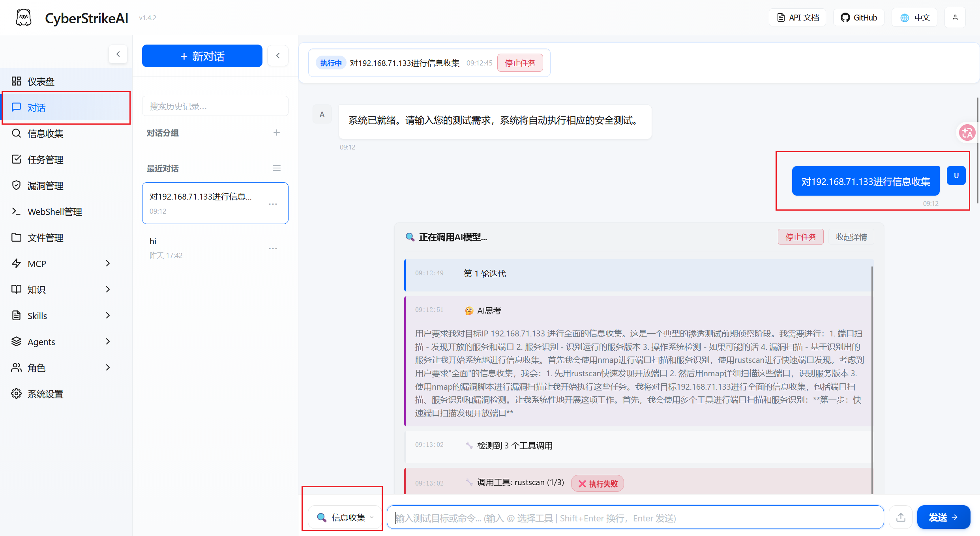The height and width of the screenshot is (536, 980).
Task: Open options for the 'hi' conversation
Action: 273,248
